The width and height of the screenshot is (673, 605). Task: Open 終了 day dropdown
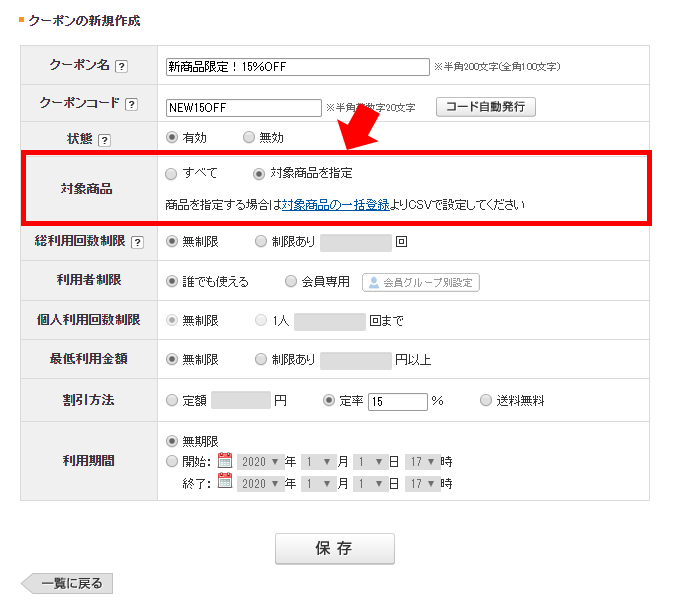pos(370,484)
